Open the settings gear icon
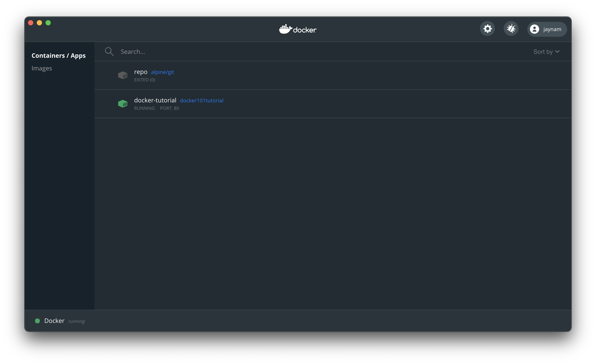Viewport: 596px width, 364px height. tap(487, 29)
